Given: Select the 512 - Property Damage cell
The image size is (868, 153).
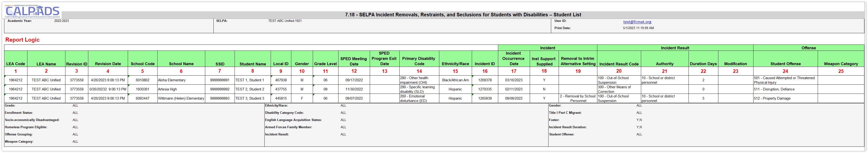Looking at the screenshot, I should (x=772, y=98).
